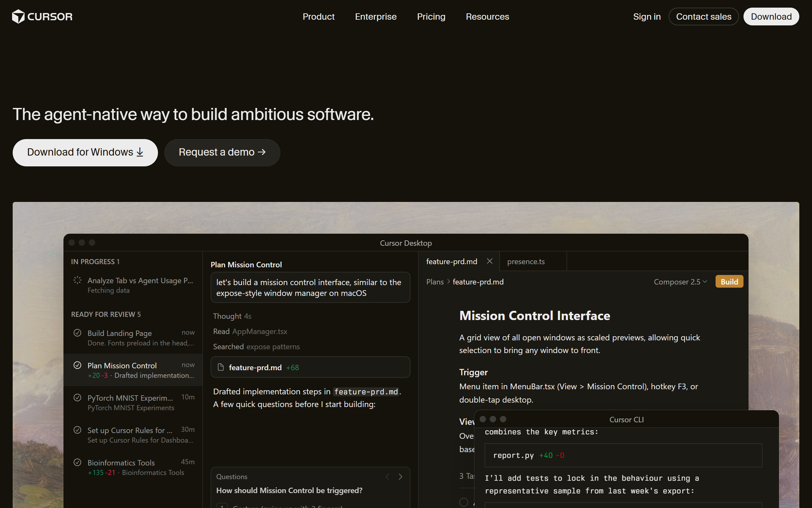This screenshot has width=812, height=508.
Task: Click the READY FOR REVIEW 5 heading
Action: click(x=106, y=314)
